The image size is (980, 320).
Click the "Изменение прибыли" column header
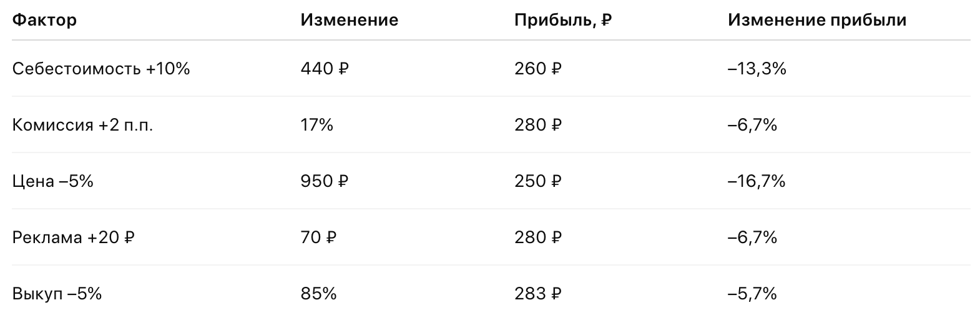tap(816, 20)
